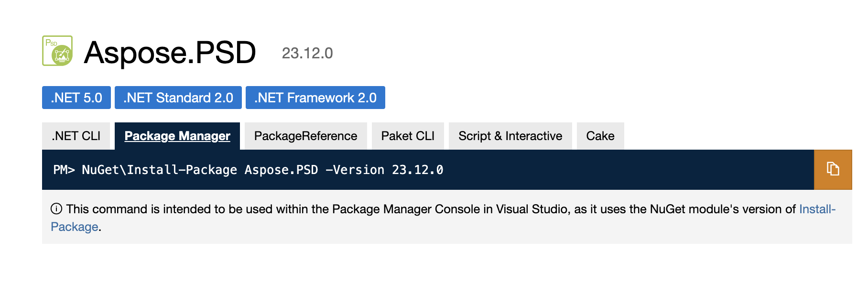Select the Package Manager tab

click(177, 136)
